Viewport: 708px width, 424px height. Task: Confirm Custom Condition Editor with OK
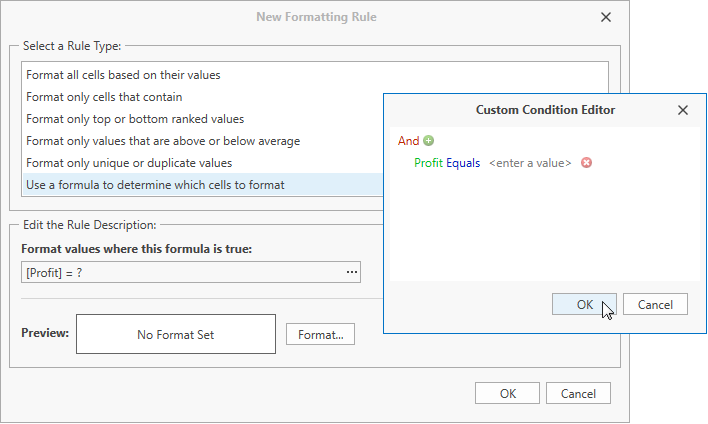(x=584, y=304)
